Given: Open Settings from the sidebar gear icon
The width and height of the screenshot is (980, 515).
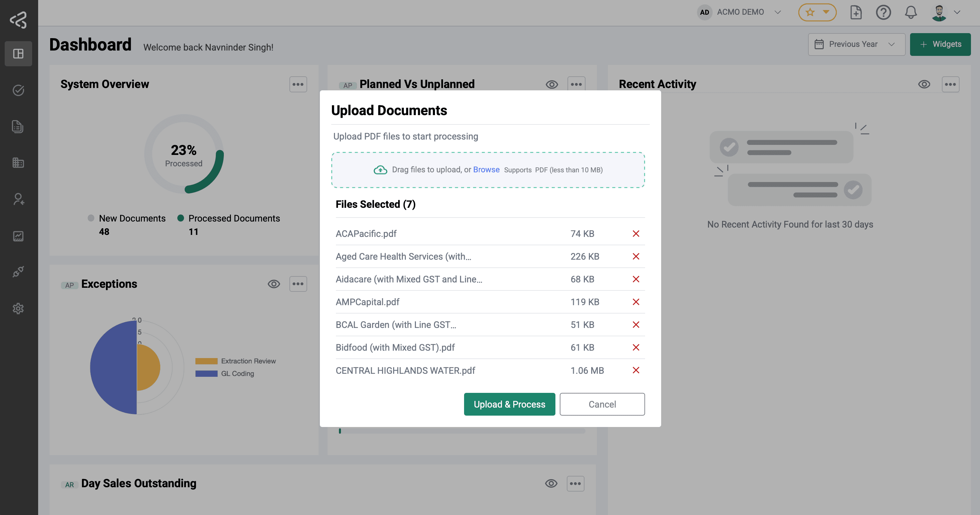Looking at the screenshot, I should point(18,309).
